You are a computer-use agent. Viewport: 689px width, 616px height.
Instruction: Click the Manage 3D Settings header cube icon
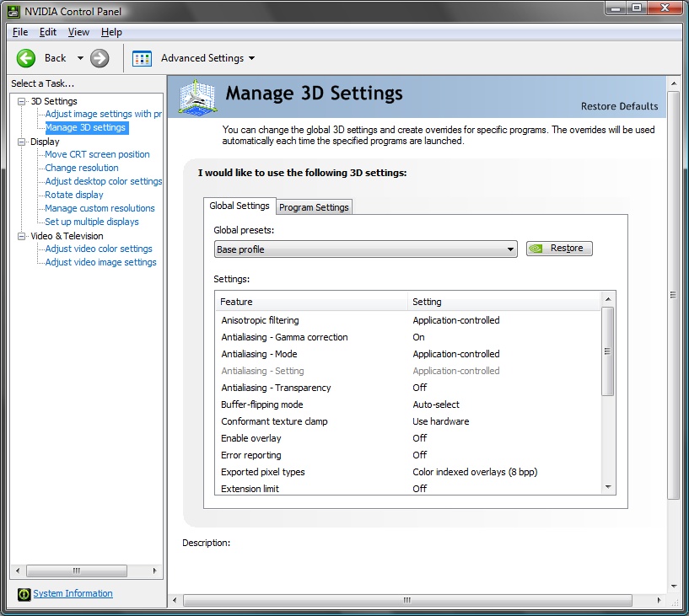pyautogui.click(x=197, y=97)
